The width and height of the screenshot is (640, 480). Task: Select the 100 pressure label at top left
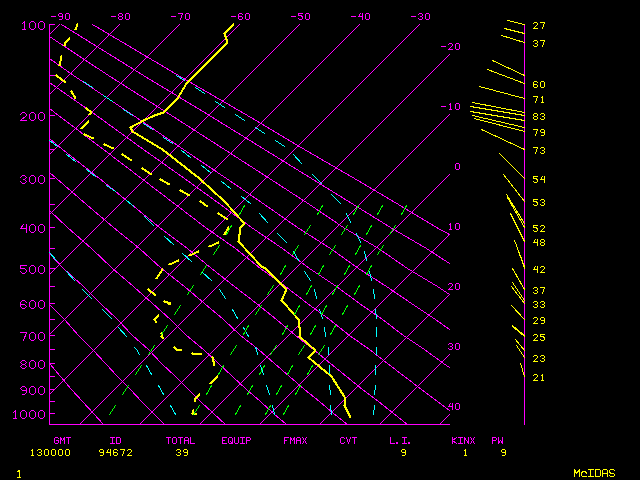point(31,25)
